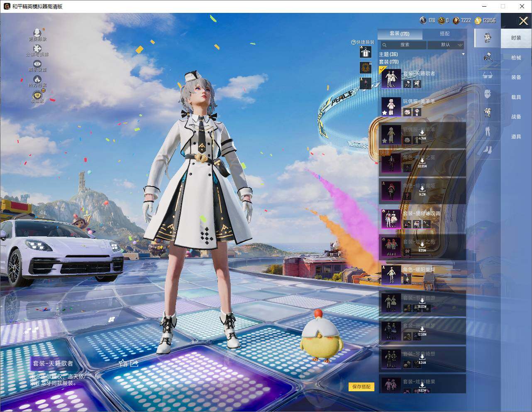
Task: Click the puzzle-piece icon on the left
Action: 37,49
